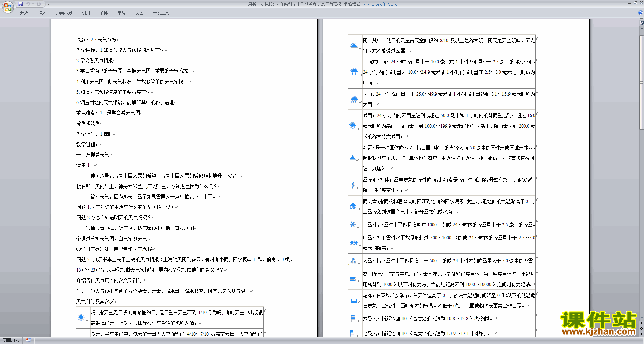This screenshot has height=344, width=644.
Task: Click the line 冷锋和暖锋
Action: [x=88, y=123]
